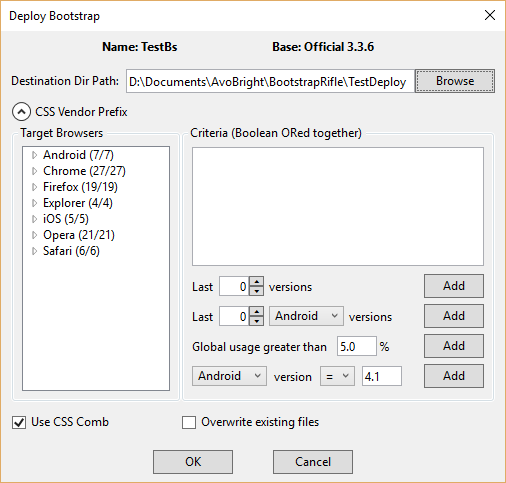Confirm deployment with the OK button
Image resolution: width=506 pixels, height=483 pixels.
[193, 462]
